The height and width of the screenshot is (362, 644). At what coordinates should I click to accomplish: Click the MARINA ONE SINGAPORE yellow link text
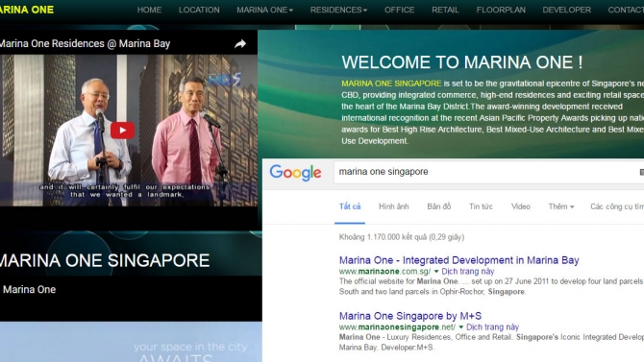[391, 84]
